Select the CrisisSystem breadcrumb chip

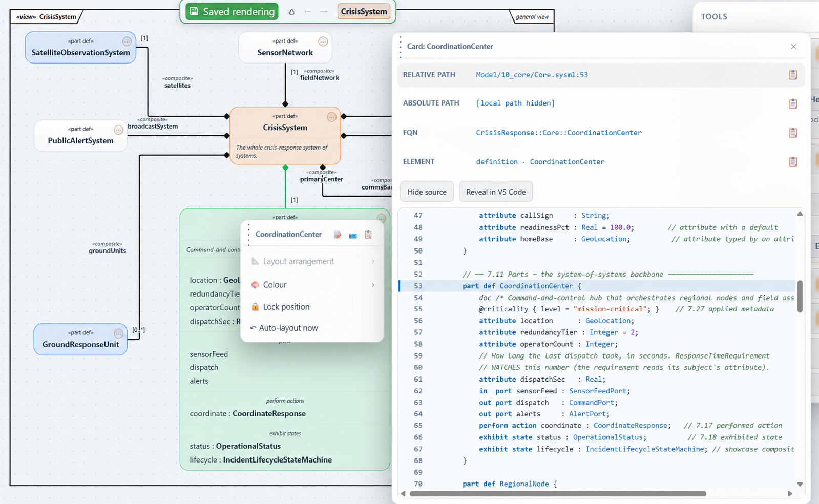[x=364, y=11]
